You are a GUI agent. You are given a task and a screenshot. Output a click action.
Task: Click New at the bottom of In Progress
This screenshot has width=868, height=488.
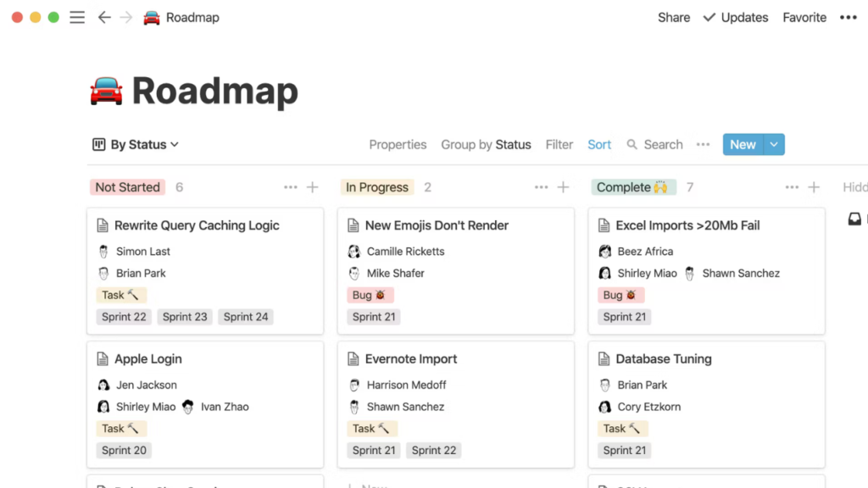tap(373, 485)
